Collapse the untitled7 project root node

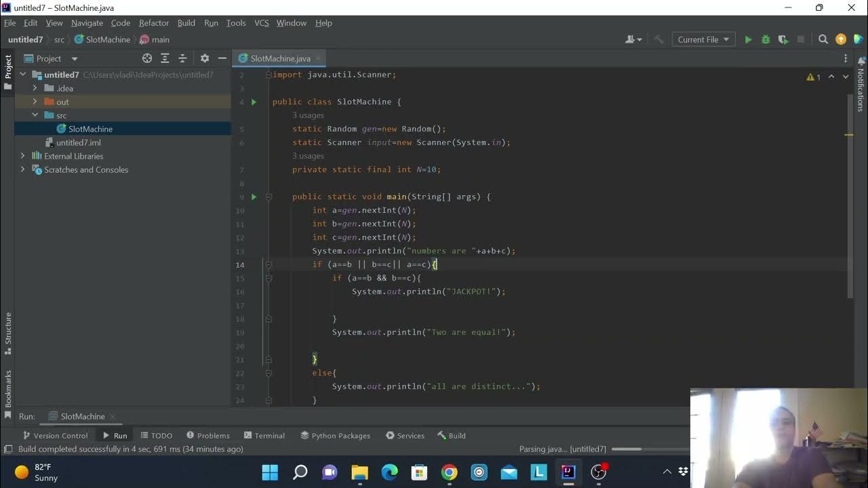tap(22, 75)
